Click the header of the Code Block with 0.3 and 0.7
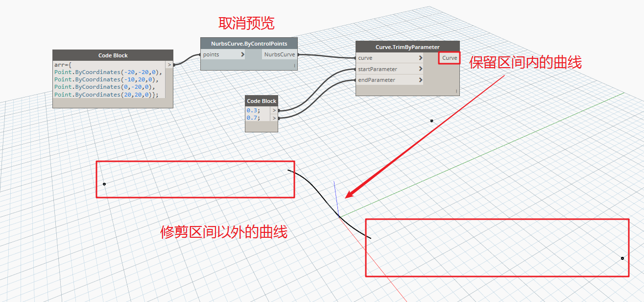This screenshot has width=644, height=302. (x=262, y=101)
